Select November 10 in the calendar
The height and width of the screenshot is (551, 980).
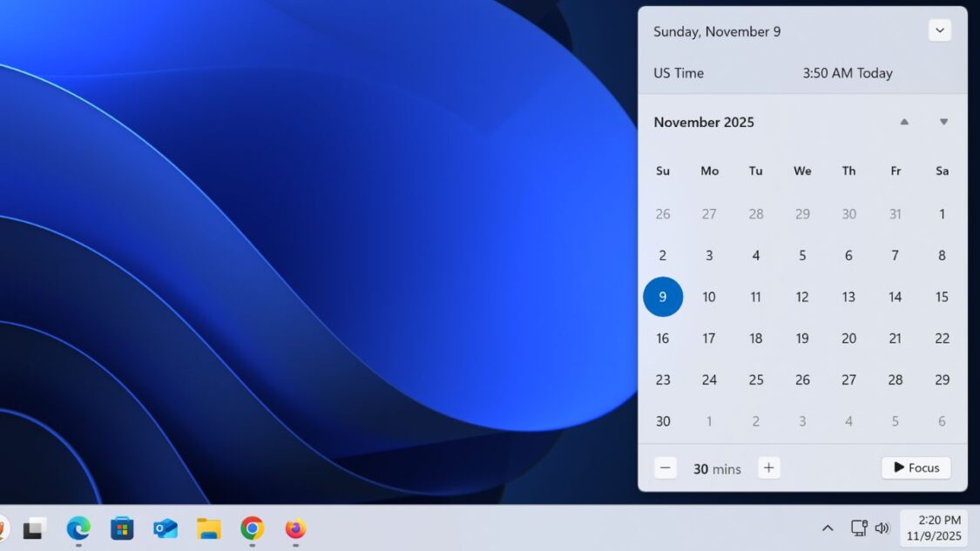(709, 297)
